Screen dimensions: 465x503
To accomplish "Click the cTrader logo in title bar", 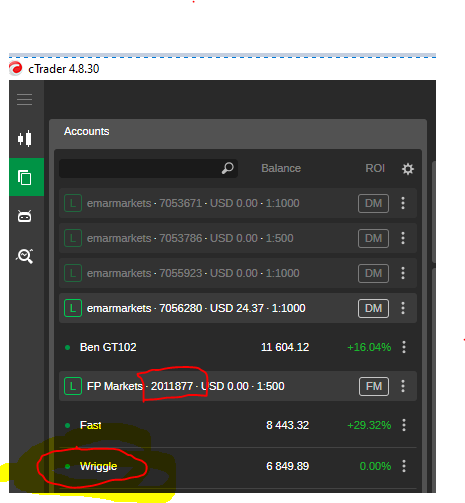I will coord(15,69).
